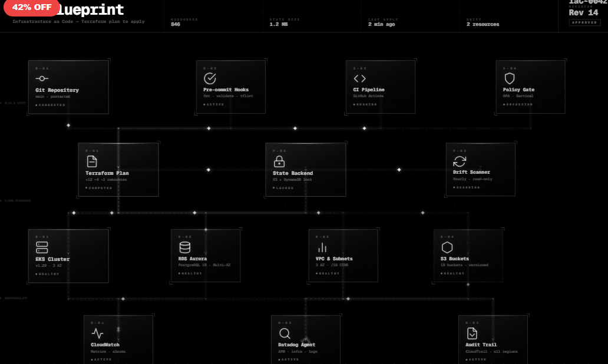Screen dimensions: 608x364
Task: Select the Git Repository branch icon
Action: click(42, 78)
